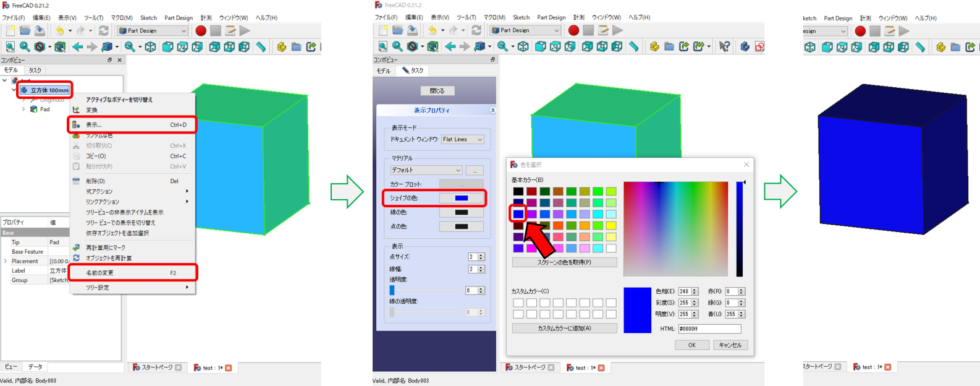
Task: Click the yellow undo arrow in the leftmost window
Action: (x=59, y=30)
